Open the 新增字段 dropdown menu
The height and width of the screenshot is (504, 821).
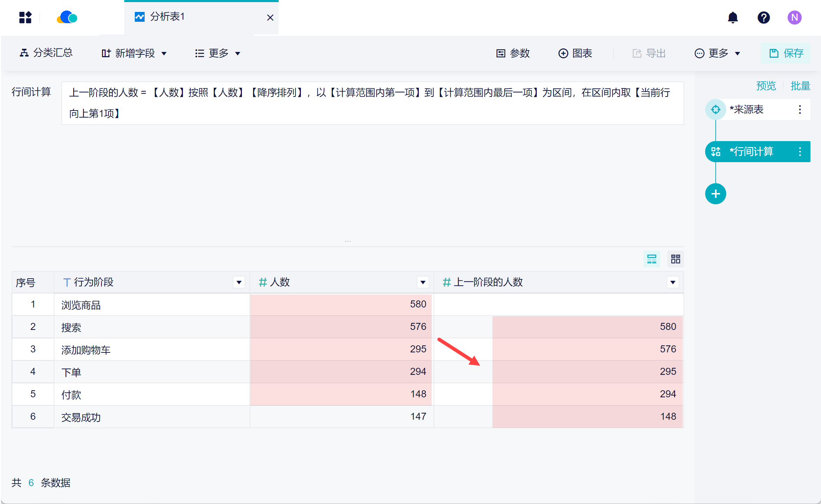pyautogui.click(x=134, y=53)
